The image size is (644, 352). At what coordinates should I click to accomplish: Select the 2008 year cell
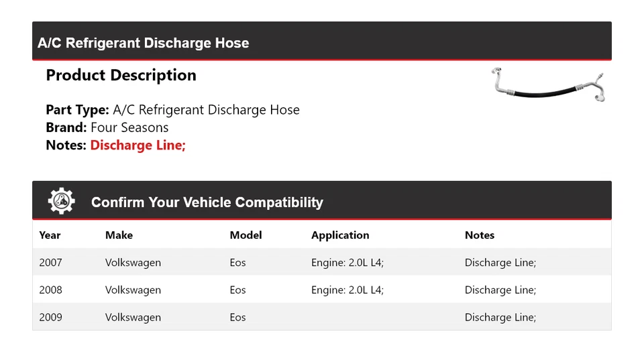[50, 290]
